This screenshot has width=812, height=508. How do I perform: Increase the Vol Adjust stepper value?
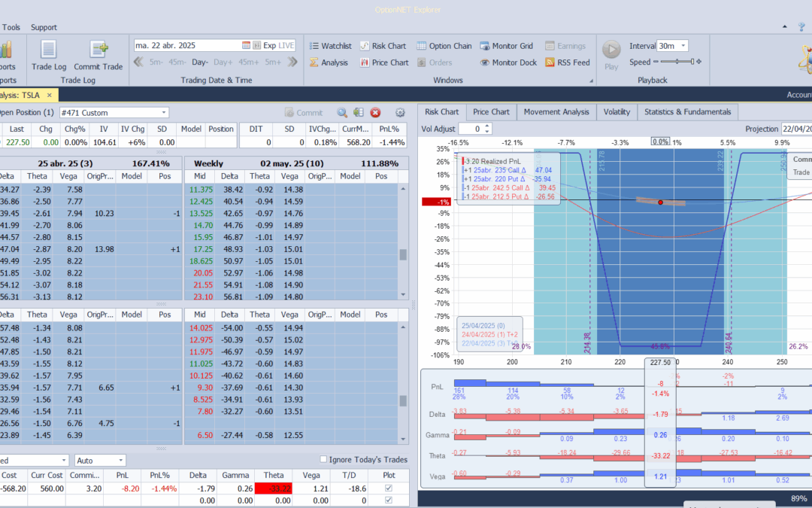pyautogui.click(x=487, y=126)
